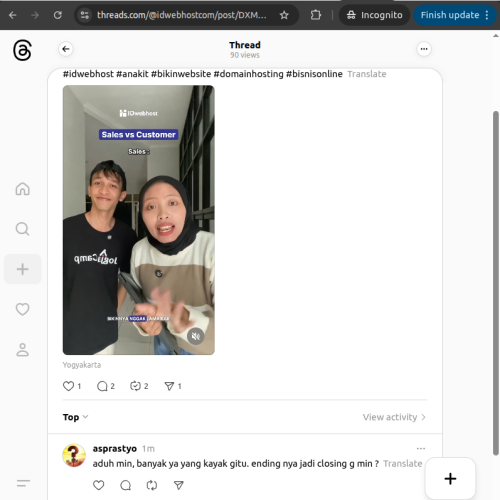Reply to asprastyo's comment
This screenshot has height=500, width=500.
(x=125, y=485)
